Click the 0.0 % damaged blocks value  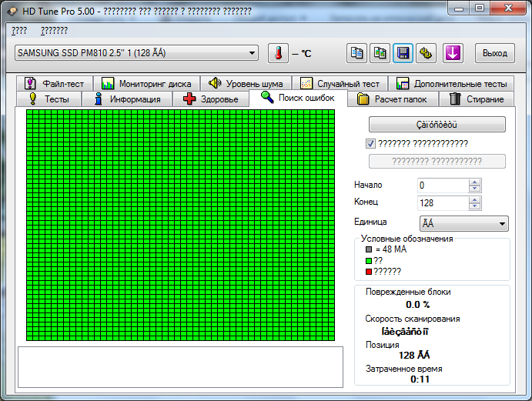[x=417, y=305]
